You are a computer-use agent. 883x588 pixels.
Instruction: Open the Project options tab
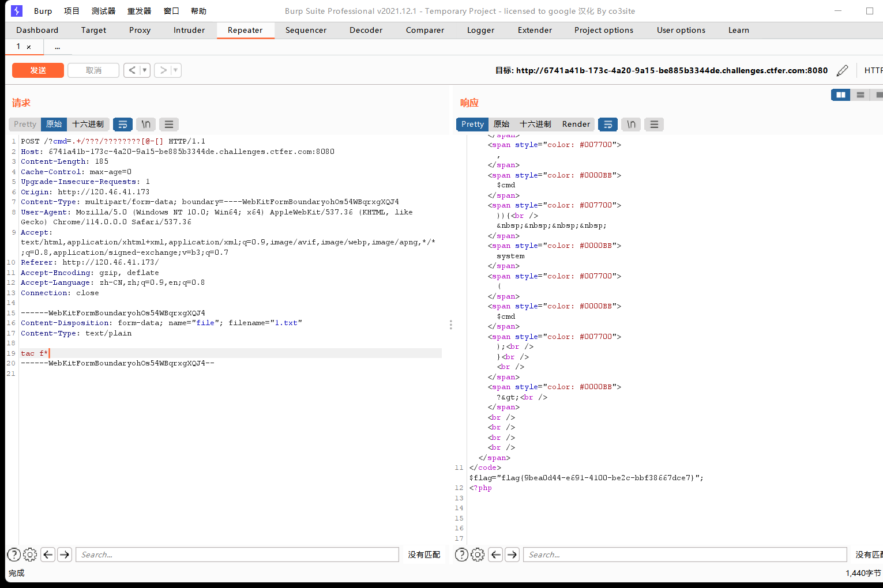point(604,30)
